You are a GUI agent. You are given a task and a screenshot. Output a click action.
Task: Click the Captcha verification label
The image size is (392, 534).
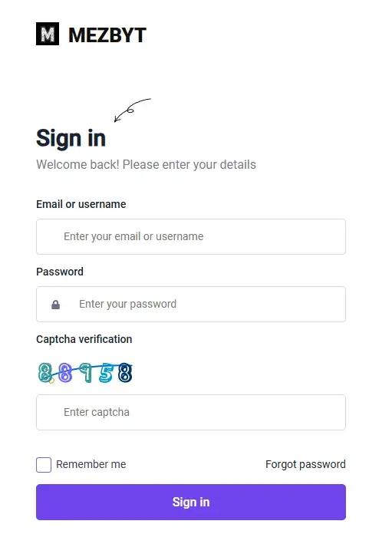click(84, 340)
